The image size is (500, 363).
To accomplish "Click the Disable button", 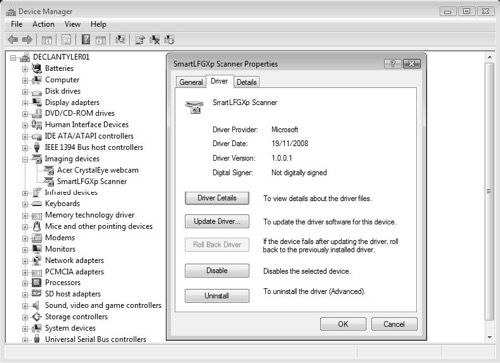I will point(217,271).
